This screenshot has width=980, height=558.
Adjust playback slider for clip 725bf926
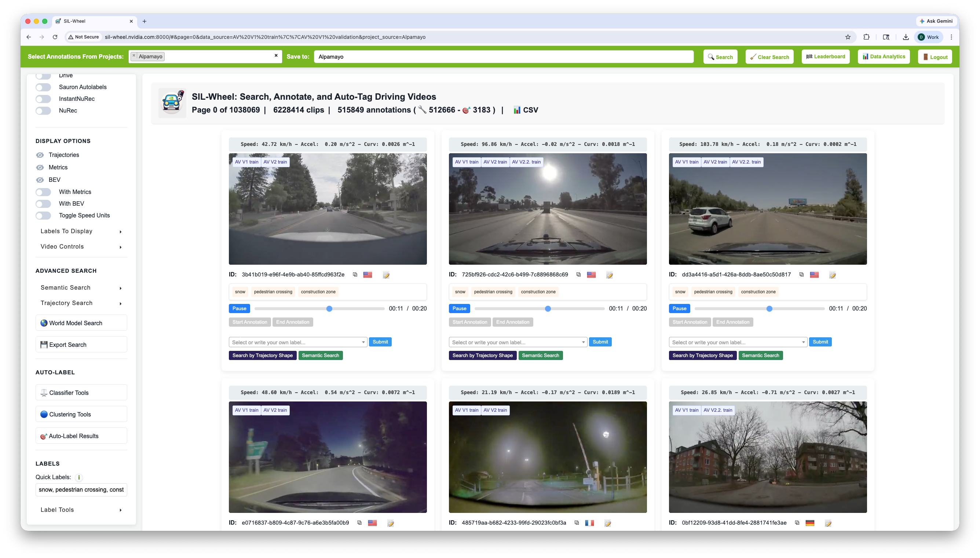click(x=539, y=308)
